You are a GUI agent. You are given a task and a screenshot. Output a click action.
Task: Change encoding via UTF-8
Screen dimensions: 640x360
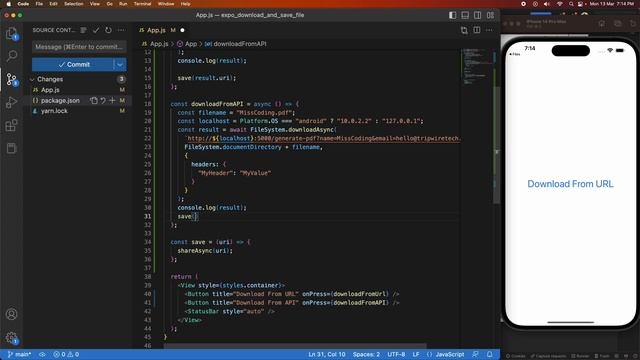pos(396,354)
